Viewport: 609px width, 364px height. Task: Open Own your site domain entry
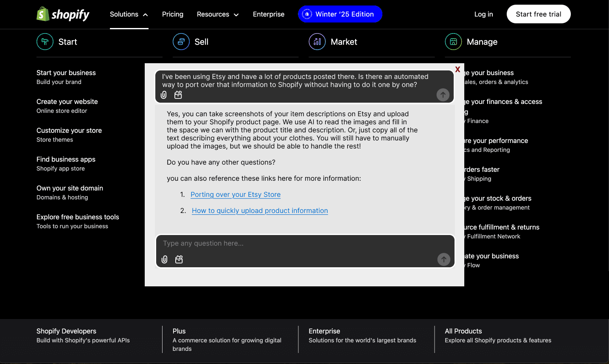tap(70, 192)
